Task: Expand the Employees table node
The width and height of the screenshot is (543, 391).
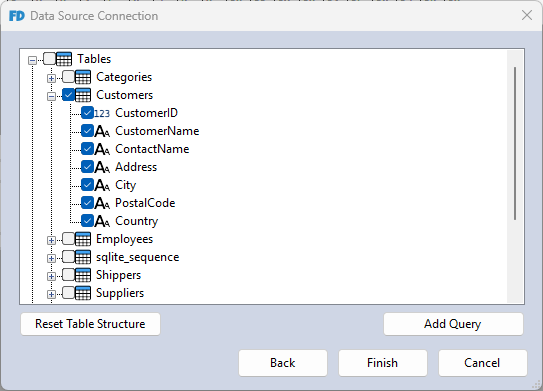Action: coord(51,241)
